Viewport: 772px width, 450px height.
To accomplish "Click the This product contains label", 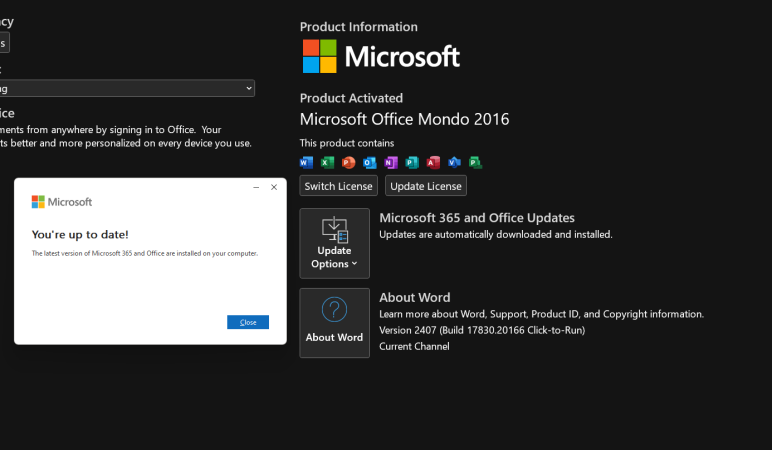I will [347, 143].
